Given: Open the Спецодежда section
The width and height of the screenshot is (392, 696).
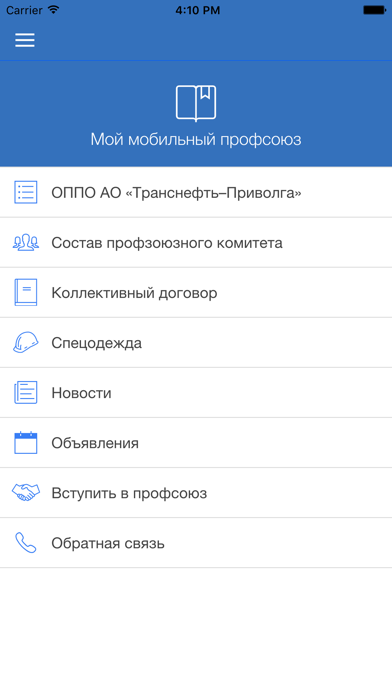Looking at the screenshot, I should tap(196, 343).
